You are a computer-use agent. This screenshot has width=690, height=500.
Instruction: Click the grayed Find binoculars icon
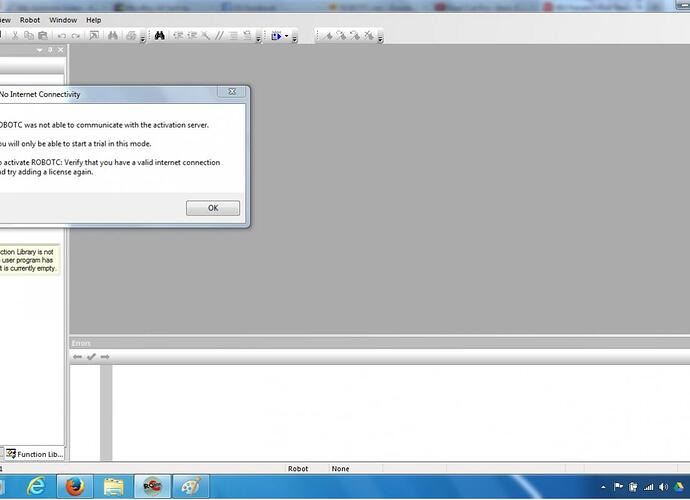coord(113,36)
